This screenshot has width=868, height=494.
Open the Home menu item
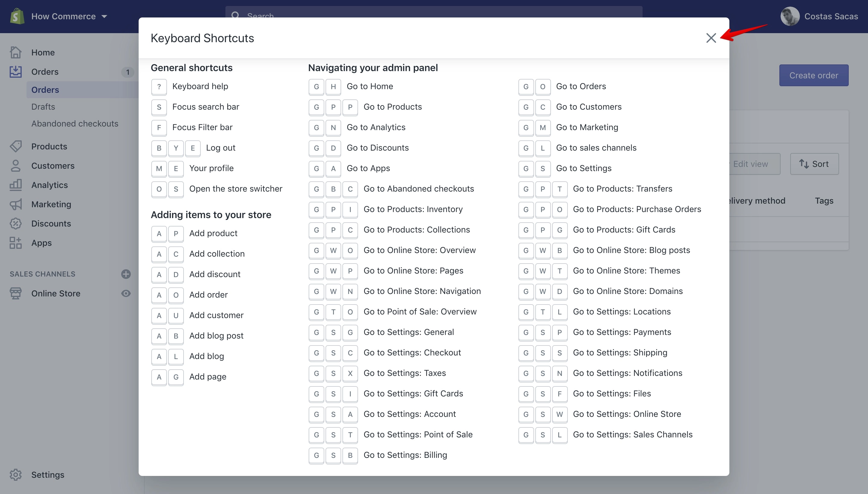click(43, 53)
